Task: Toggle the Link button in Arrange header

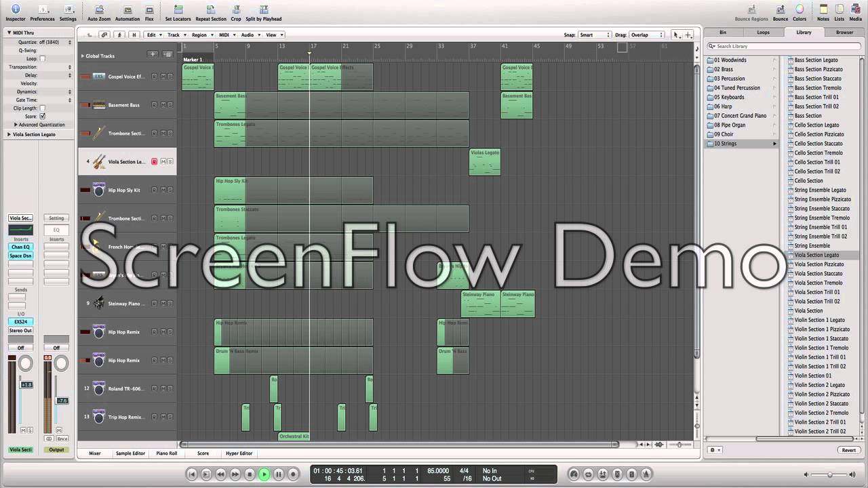Action: (104, 35)
